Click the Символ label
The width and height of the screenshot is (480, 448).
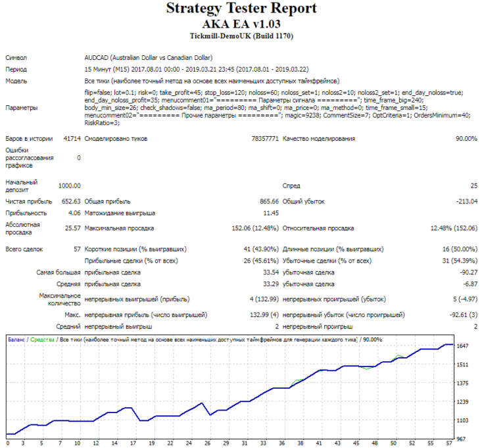point(16,58)
